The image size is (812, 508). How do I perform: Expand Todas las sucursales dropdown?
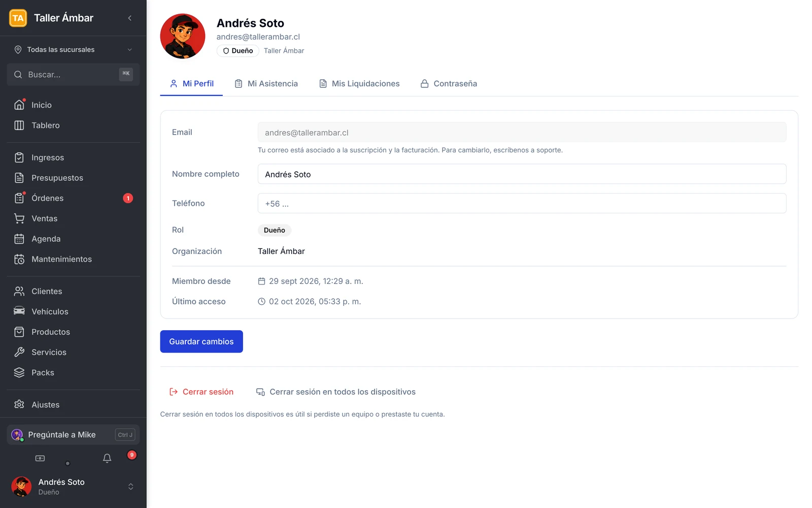click(73, 49)
